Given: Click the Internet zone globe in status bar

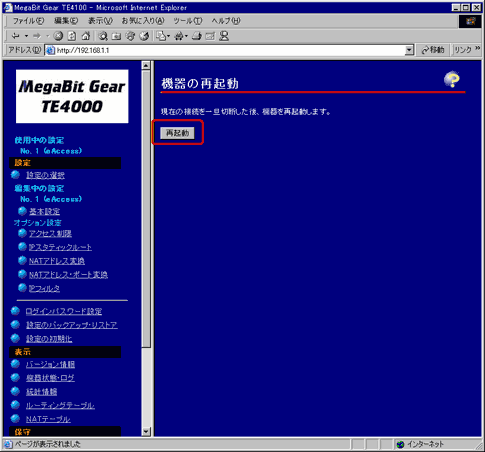Looking at the screenshot, I should point(401,444).
